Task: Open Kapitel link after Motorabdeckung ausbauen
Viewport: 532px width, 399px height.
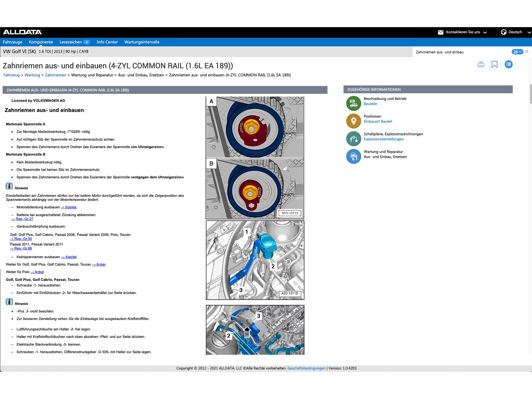Action: point(69,207)
